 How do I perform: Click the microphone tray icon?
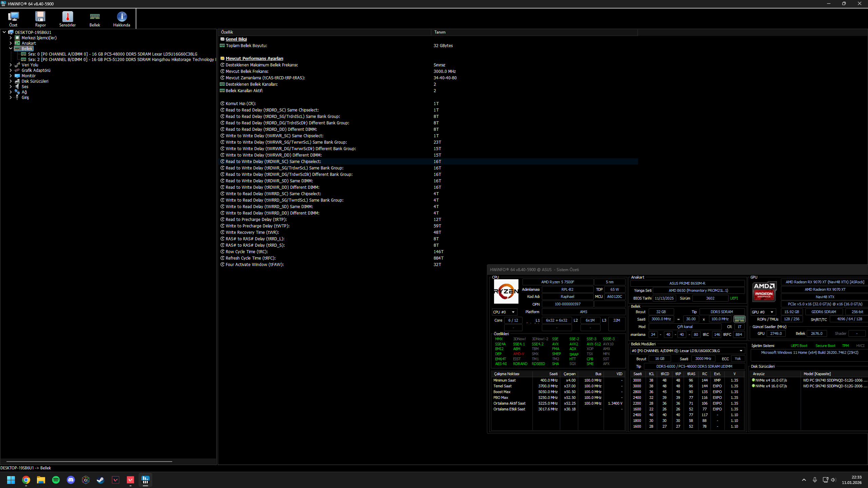pyautogui.click(x=815, y=480)
